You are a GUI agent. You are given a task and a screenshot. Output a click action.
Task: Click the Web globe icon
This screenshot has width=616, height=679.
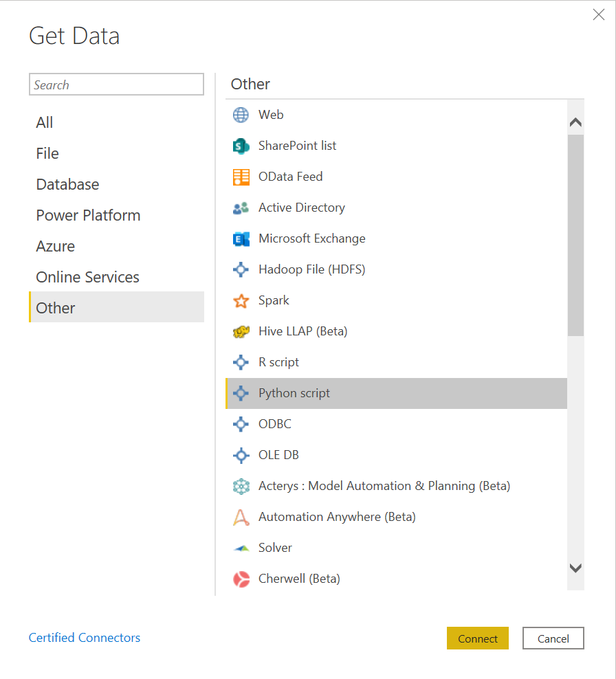pos(241,115)
